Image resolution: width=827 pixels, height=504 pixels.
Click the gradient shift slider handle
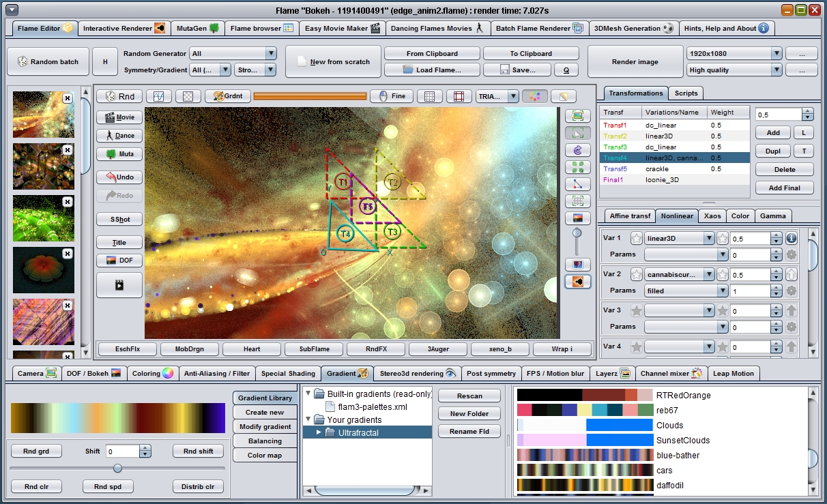tap(117, 468)
